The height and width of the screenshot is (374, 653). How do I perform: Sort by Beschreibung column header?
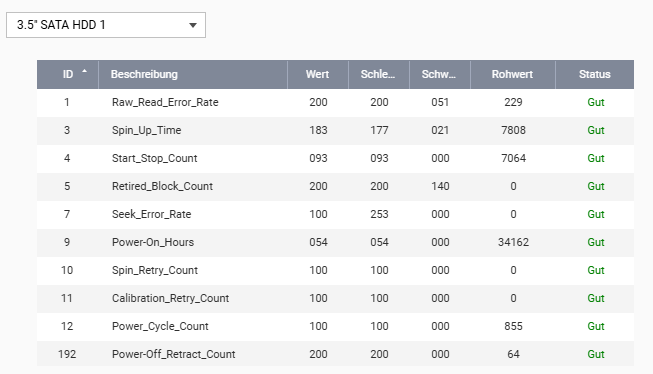pos(193,75)
